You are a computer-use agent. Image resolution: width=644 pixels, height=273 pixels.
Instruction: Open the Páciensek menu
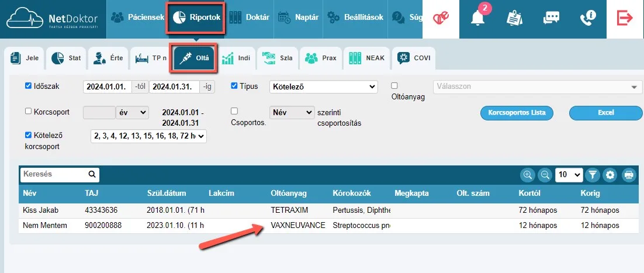(x=137, y=18)
